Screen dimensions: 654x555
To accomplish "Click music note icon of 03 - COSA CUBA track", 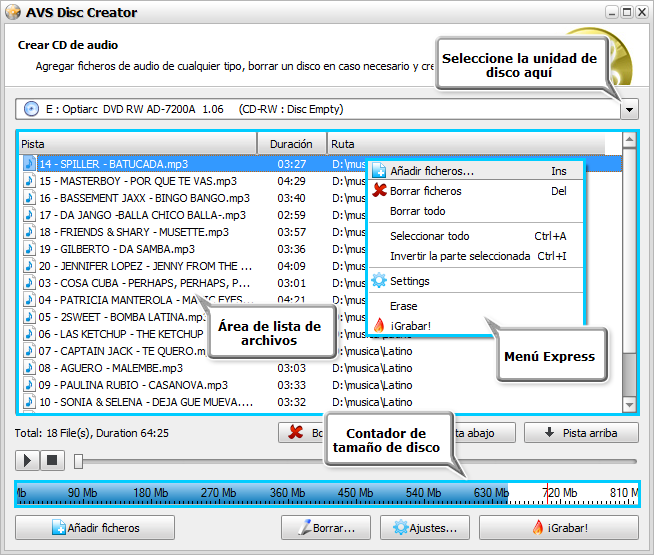I will coord(29,283).
